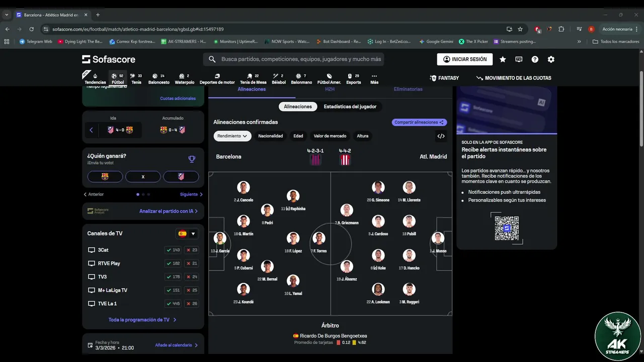Open Sofascore settings gear icon
The image size is (644, 362).
pos(551,59)
